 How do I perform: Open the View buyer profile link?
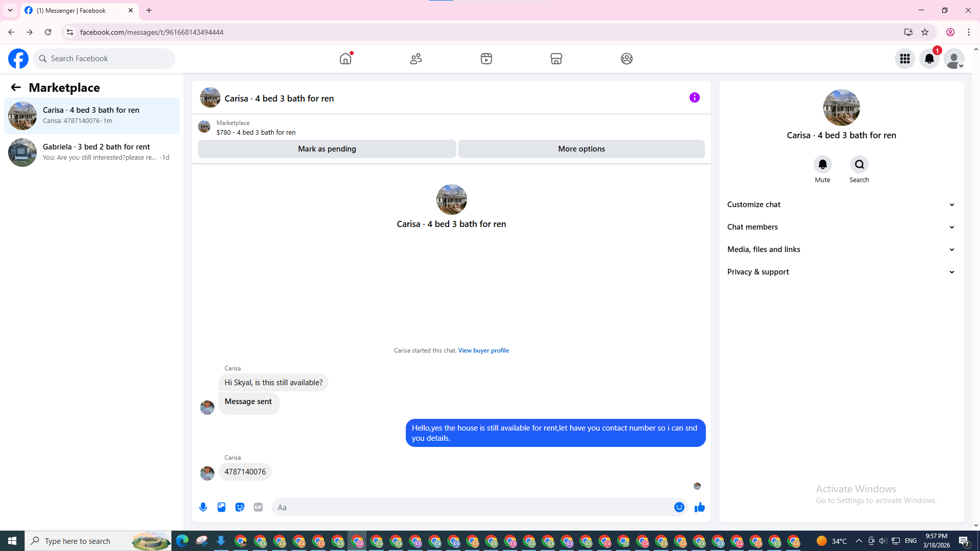pos(483,350)
